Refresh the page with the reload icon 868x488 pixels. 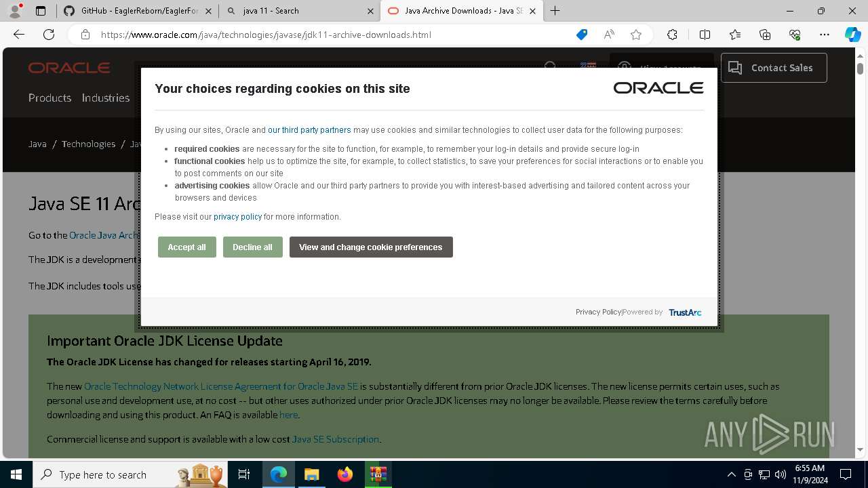[x=49, y=35]
